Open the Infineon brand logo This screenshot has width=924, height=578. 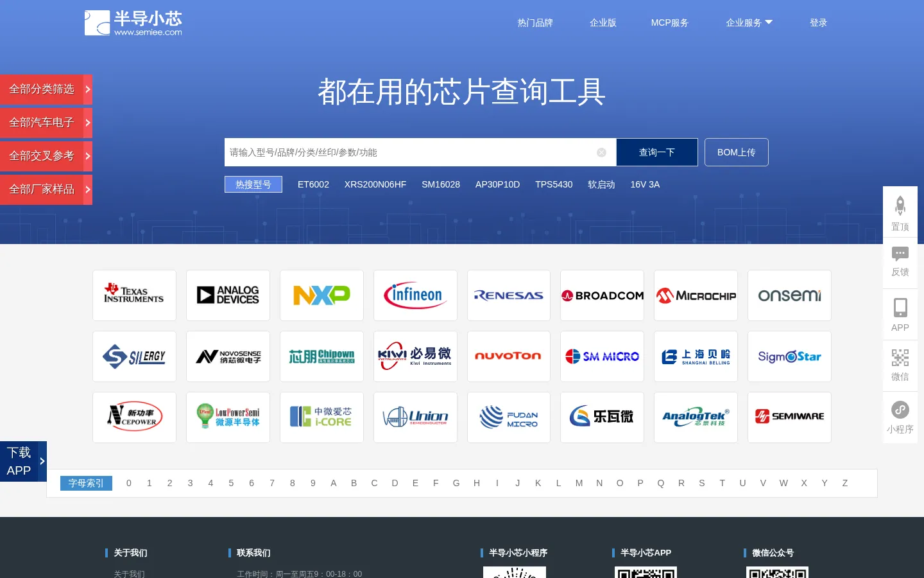pos(415,295)
